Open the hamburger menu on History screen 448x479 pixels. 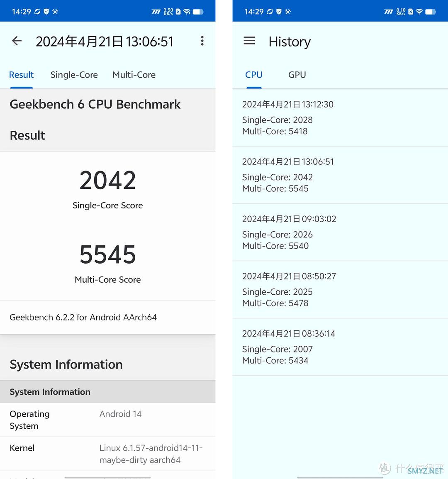pyautogui.click(x=249, y=41)
